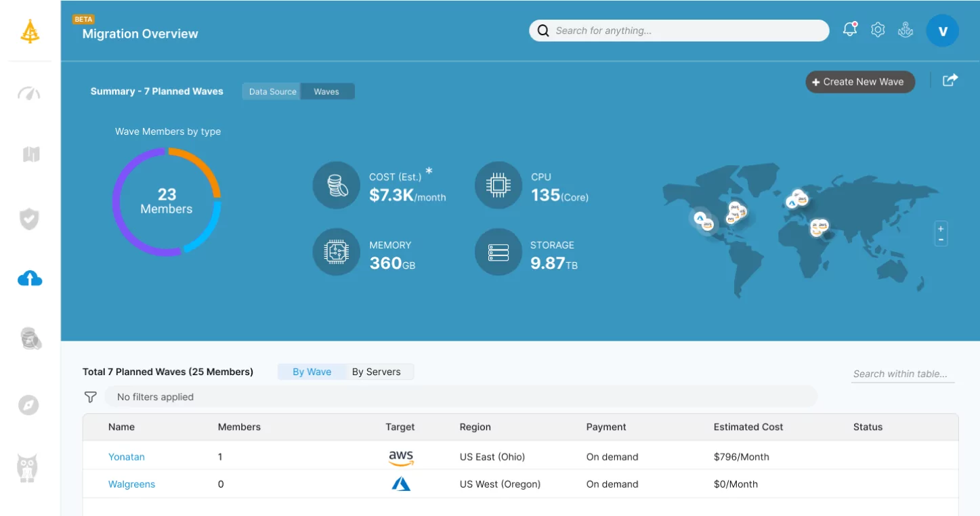The image size is (980, 516).
Task: Zoom out the map with minus button
Action: tap(941, 240)
